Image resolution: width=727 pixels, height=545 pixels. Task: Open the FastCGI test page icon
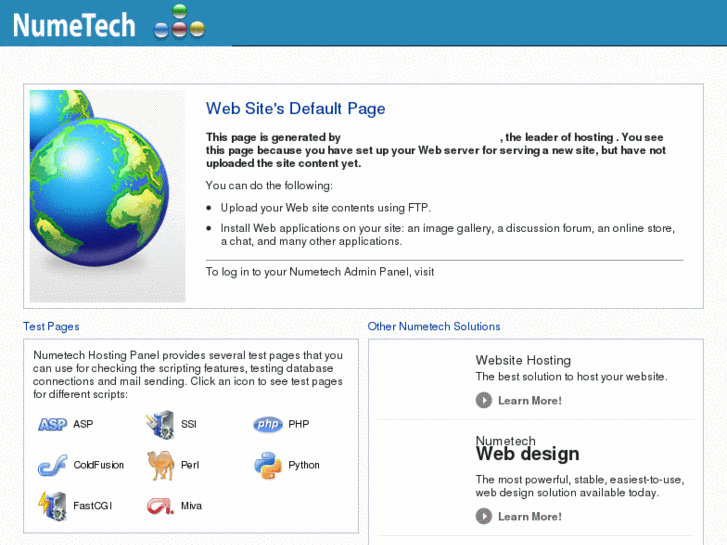coord(52,506)
